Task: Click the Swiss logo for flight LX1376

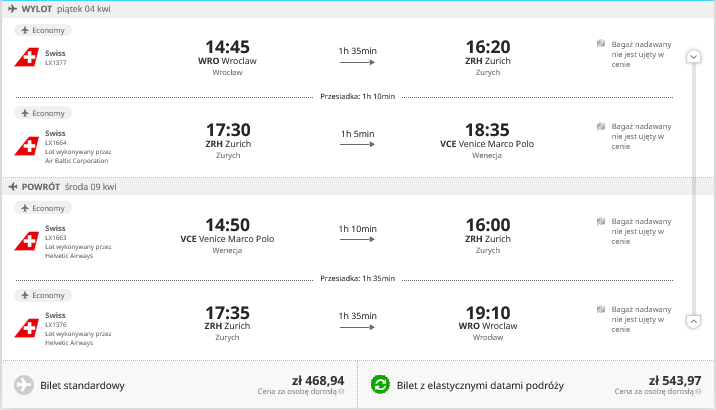Action: click(27, 329)
